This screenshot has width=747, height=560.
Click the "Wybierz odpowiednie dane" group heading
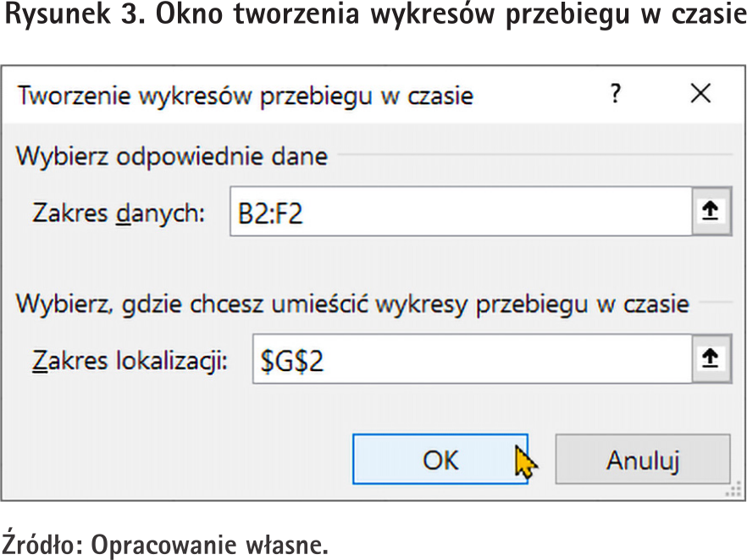tap(172, 157)
